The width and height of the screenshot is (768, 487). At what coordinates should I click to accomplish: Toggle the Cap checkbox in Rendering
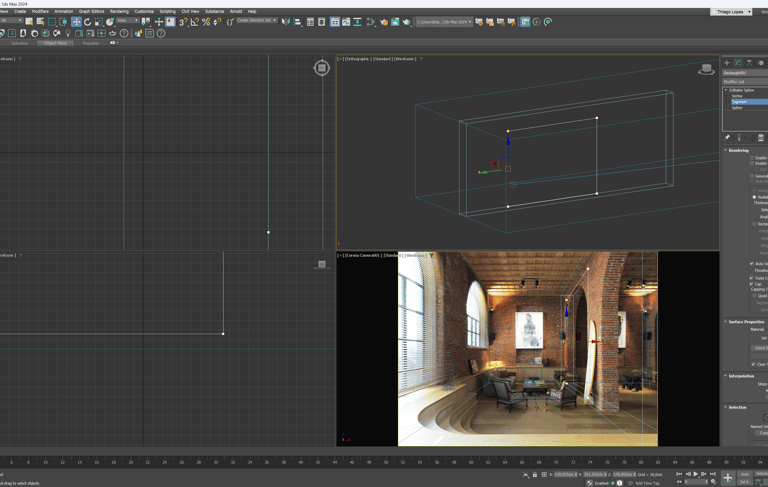click(752, 284)
